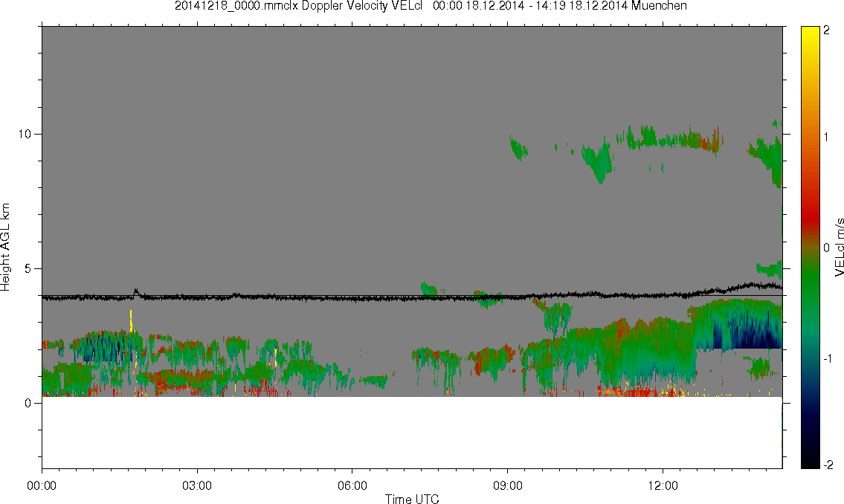Click the 'VELcl m/s' colorbar title
This screenshot has width=844, height=504.
(839, 247)
